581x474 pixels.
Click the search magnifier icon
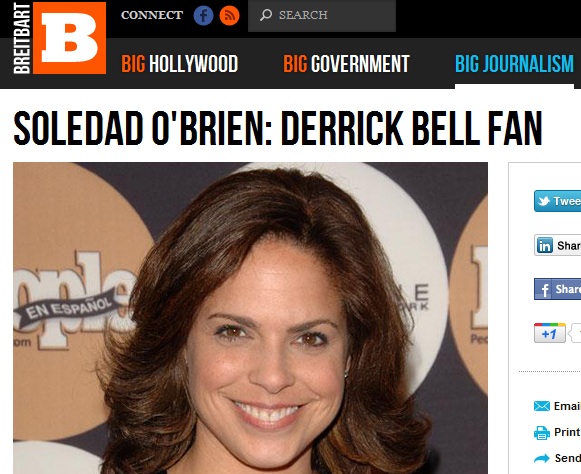click(266, 15)
